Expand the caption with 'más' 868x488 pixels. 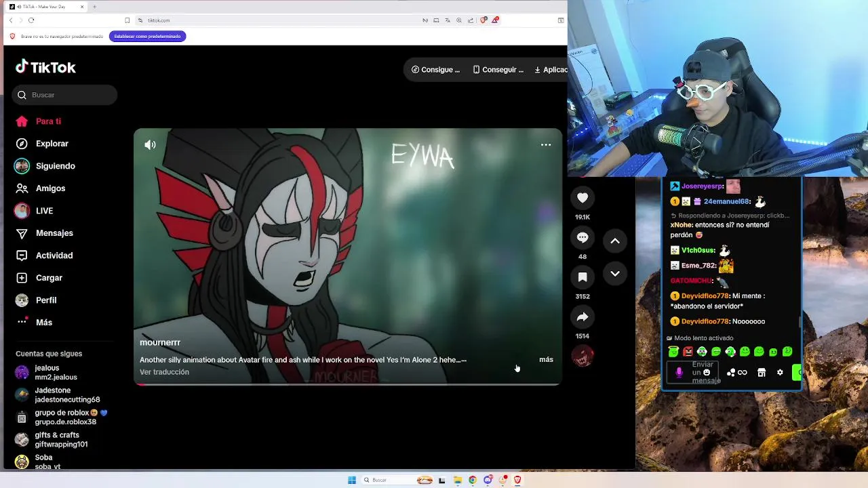pyautogui.click(x=546, y=359)
